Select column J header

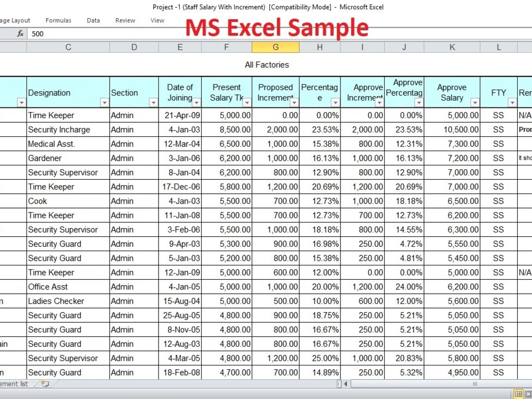pyautogui.click(x=404, y=47)
